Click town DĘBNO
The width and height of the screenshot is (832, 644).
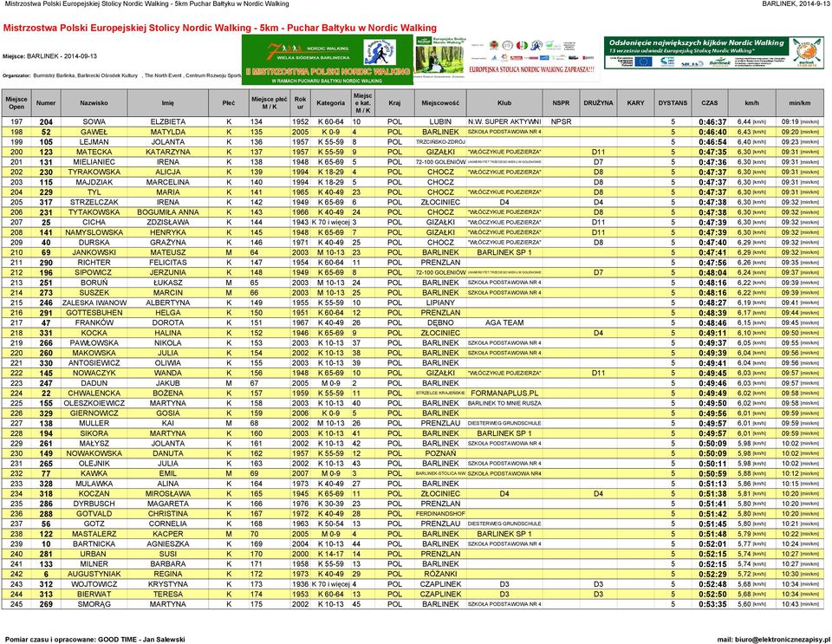tap(440, 323)
